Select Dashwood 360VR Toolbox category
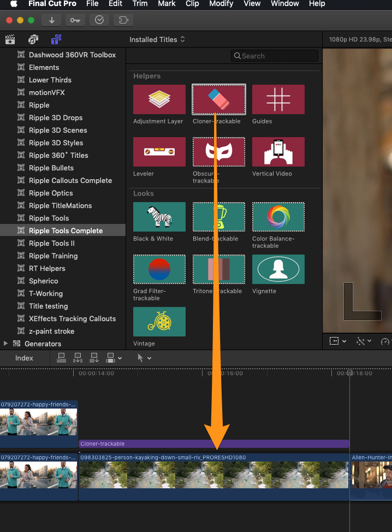The width and height of the screenshot is (392, 532). tap(72, 55)
